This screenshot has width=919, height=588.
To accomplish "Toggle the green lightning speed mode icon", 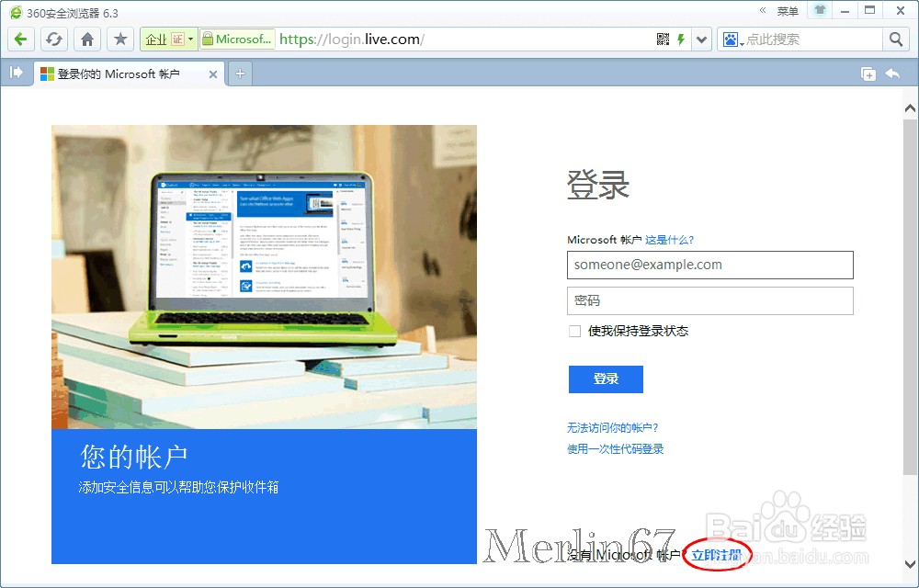I will [681, 40].
